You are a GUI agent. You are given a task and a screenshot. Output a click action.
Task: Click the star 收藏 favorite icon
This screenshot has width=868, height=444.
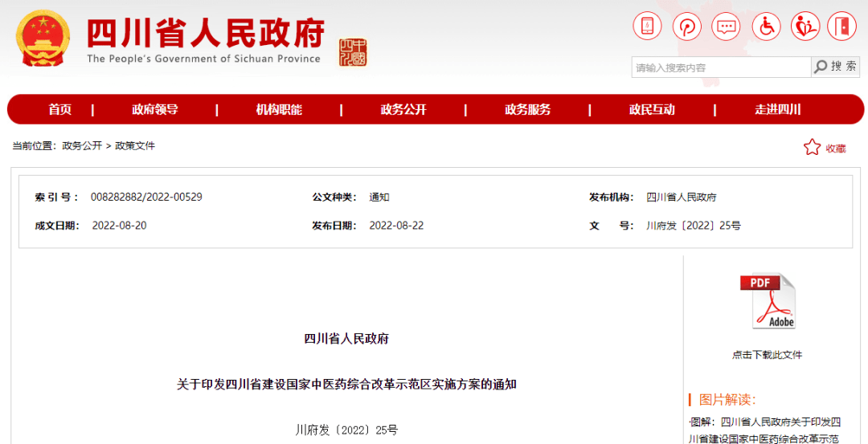(813, 148)
